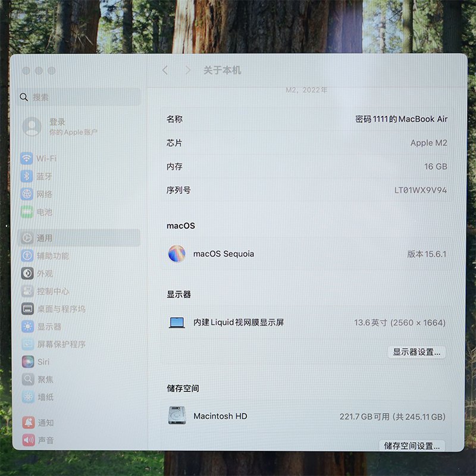Viewport: 476px width, 476px height.
Task: Click the 版本 15.6.1 text
Action: click(x=427, y=254)
